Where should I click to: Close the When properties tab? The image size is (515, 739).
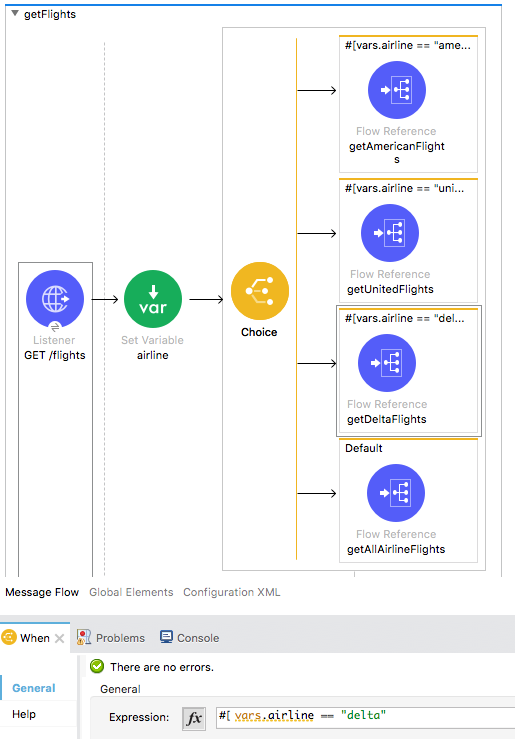coord(59,638)
